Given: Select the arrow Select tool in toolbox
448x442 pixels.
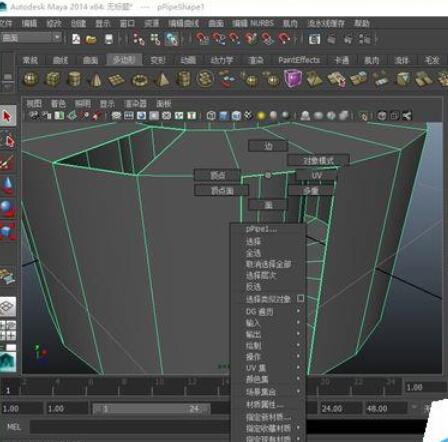Looking at the screenshot, I should [8, 116].
